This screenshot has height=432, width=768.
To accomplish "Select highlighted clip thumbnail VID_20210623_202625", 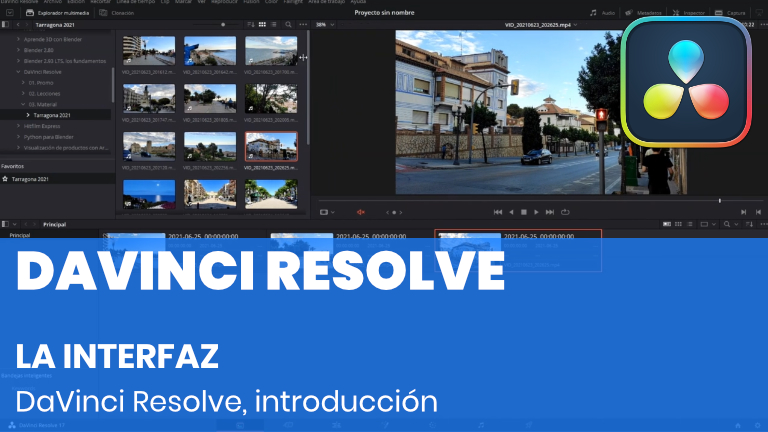I will (271, 146).
